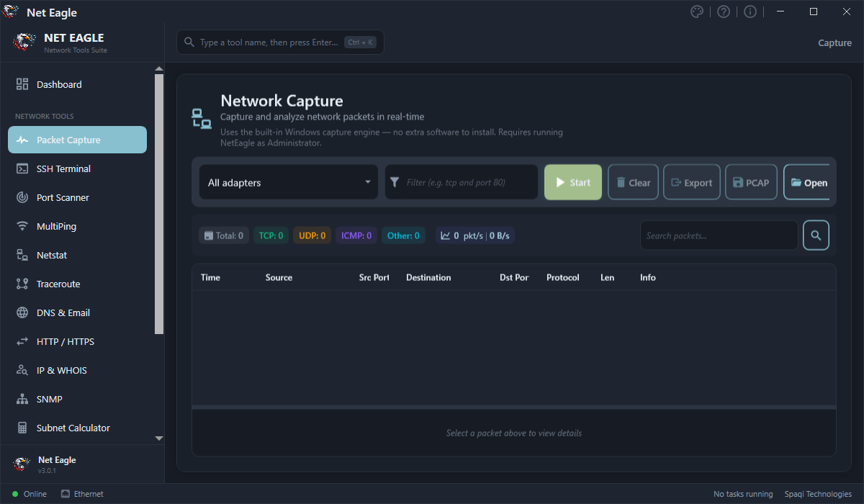The width and height of the screenshot is (864, 504).
Task: Click the Export button
Action: tap(692, 182)
